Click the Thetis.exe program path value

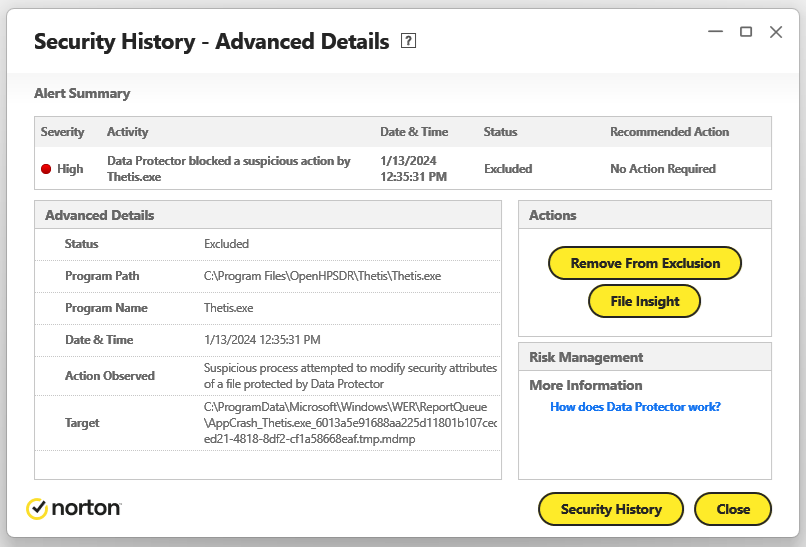[322, 276]
